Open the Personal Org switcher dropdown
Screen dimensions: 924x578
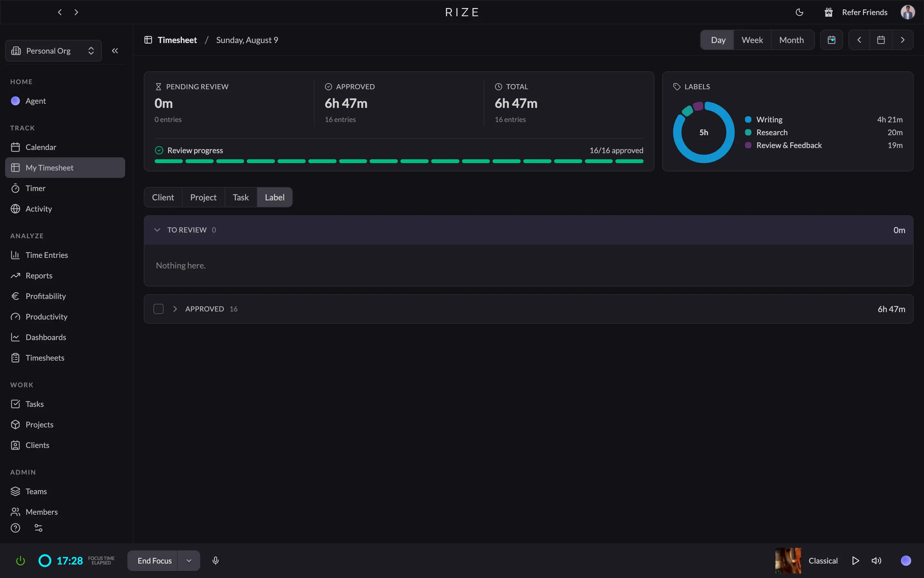click(x=54, y=51)
